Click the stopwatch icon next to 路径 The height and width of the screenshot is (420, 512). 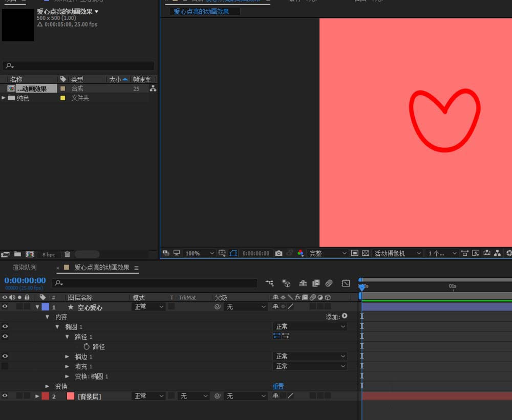click(x=87, y=347)
